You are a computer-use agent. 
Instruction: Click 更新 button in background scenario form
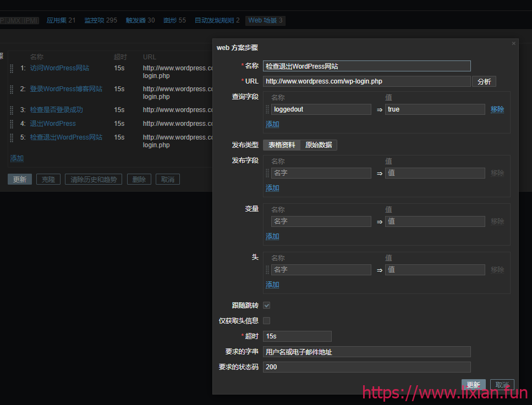tap(20, 179)
